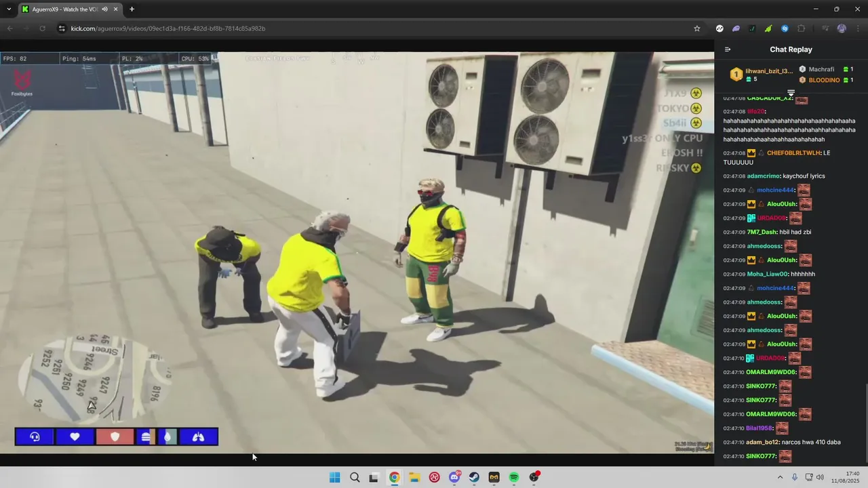Open the dark square yellow-logo taskbar app
The width and height of the screenshot is (868, 488).
[x=494, y=477]
